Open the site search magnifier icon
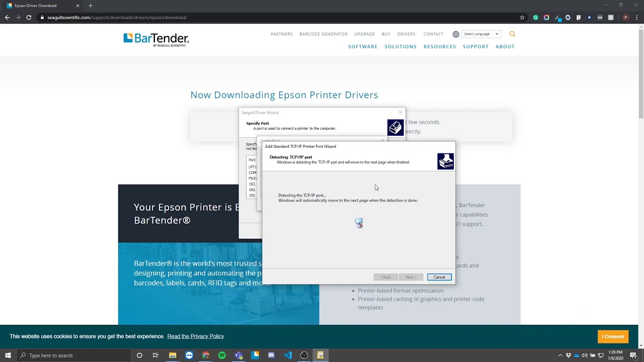644x362 pixels. click(x=512, y=34)
